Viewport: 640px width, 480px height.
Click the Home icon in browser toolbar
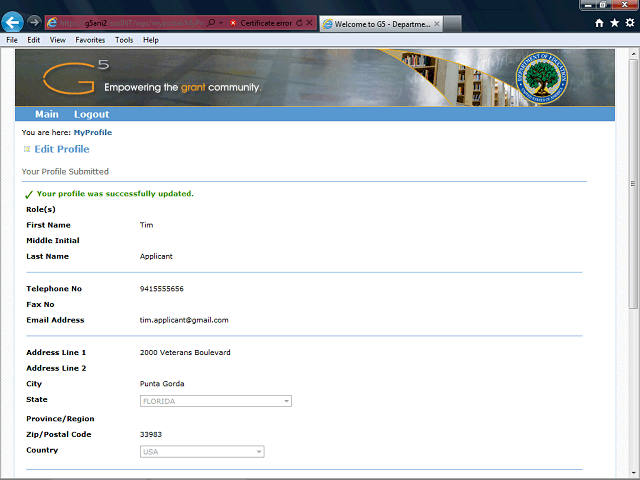pos(599,23)
